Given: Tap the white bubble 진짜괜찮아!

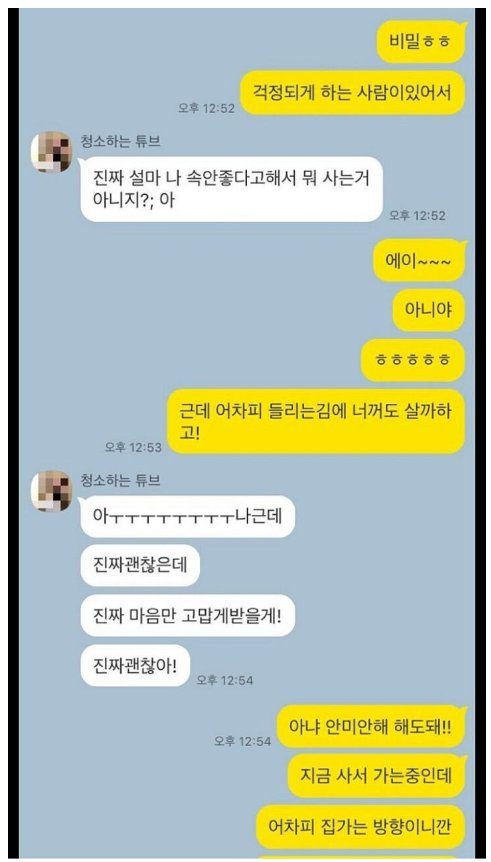Looking at the screenshot, I should point(135,665).
